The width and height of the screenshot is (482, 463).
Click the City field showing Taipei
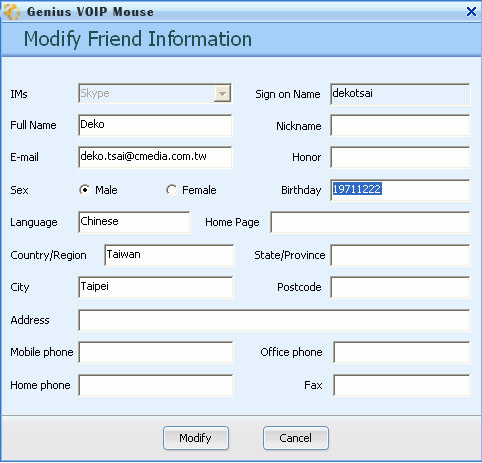click(155, 287)
